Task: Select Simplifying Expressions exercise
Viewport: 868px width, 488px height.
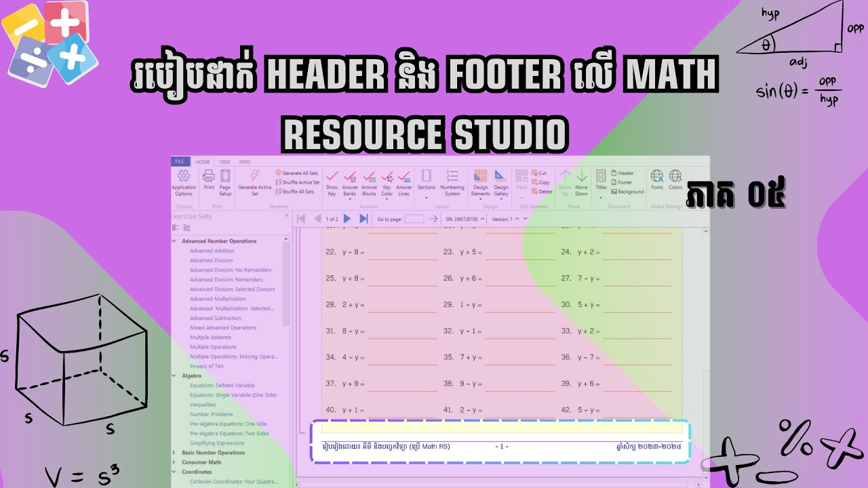Action: (x=217, y=443)
